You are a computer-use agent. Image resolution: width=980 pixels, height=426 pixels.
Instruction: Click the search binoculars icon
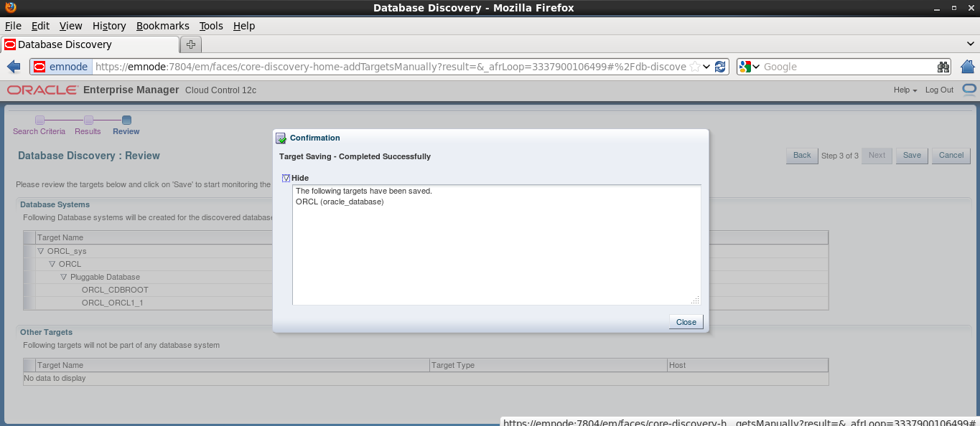(x=943, y=67)
